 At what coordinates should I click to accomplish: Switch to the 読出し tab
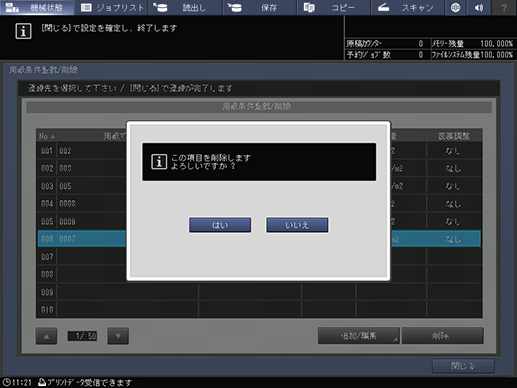[185, 7]
